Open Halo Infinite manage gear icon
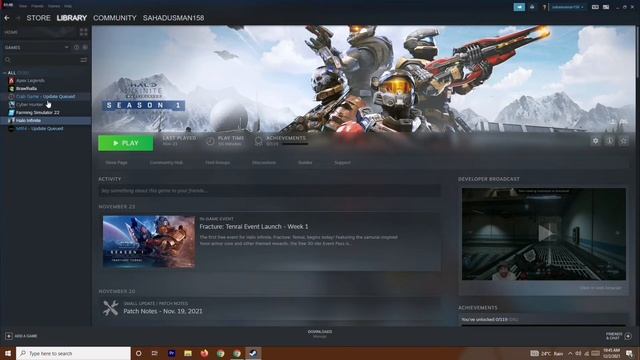640x360 pixels. [596, 141]
